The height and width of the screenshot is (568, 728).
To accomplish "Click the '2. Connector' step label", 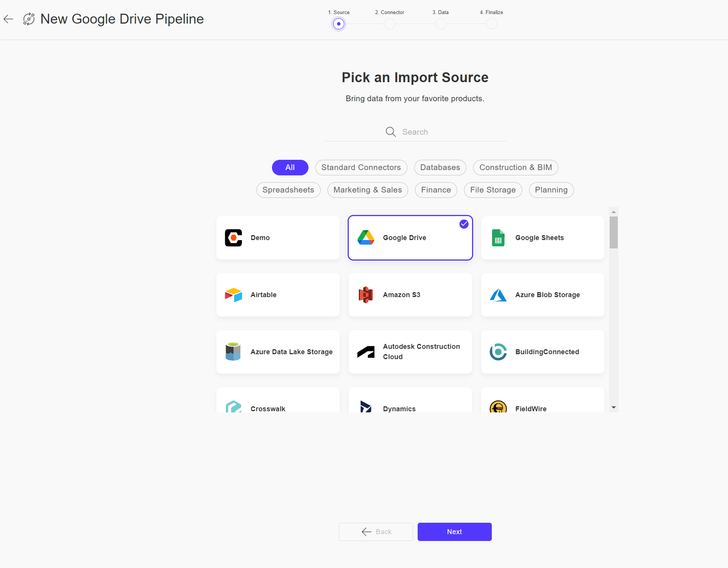I will point(389,12).
